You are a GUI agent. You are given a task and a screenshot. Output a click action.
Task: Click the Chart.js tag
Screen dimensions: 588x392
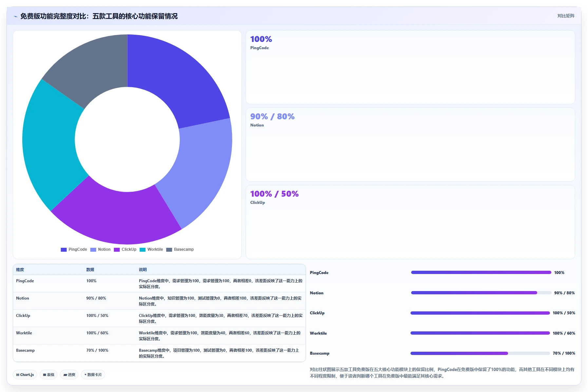tap(25, 375)
